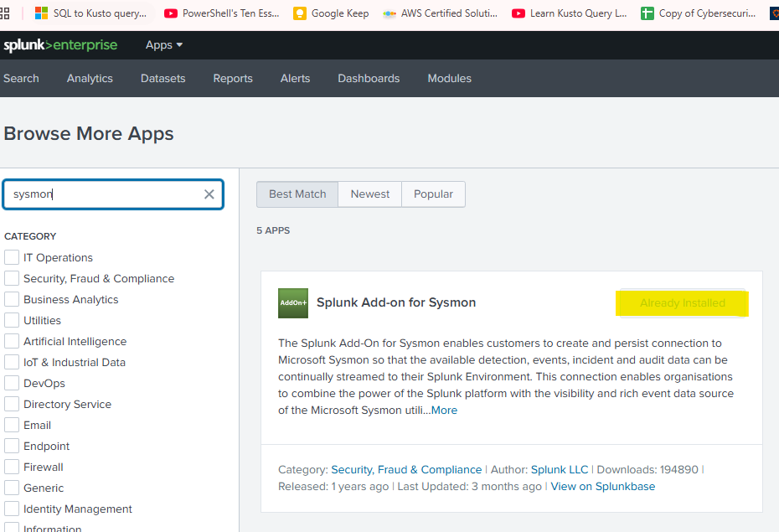Enable the Security, Fraud & Compliance filter

click(x=12, y=278)
